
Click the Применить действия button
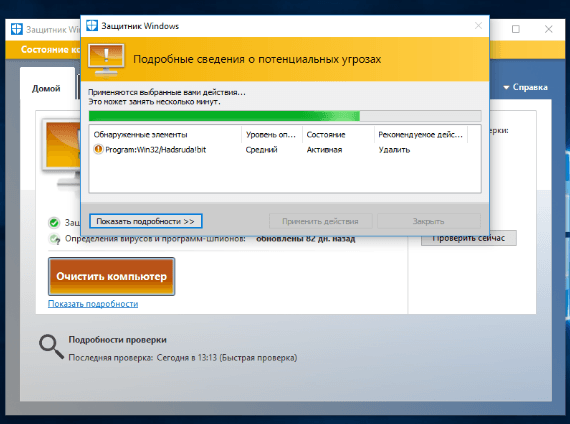point(320,221)
